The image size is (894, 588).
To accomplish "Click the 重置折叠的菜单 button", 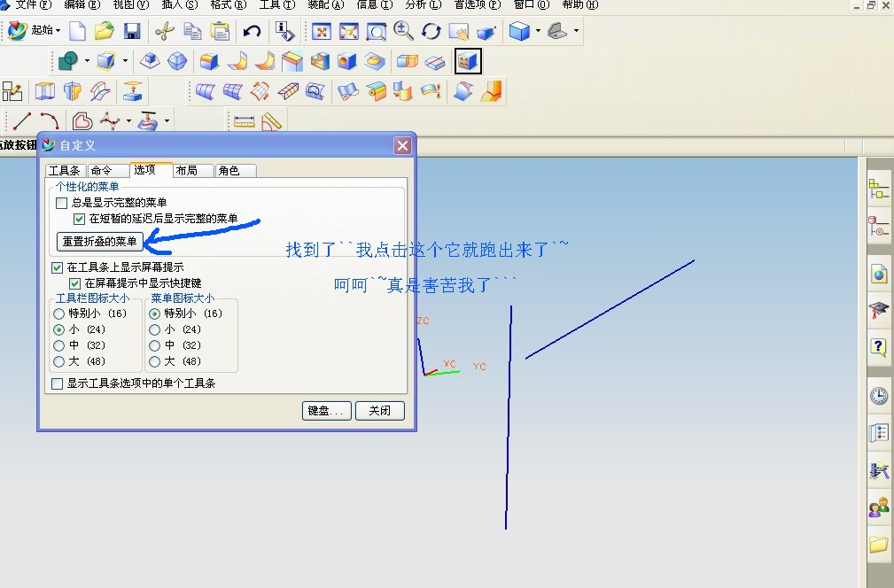I will [100, 242].
